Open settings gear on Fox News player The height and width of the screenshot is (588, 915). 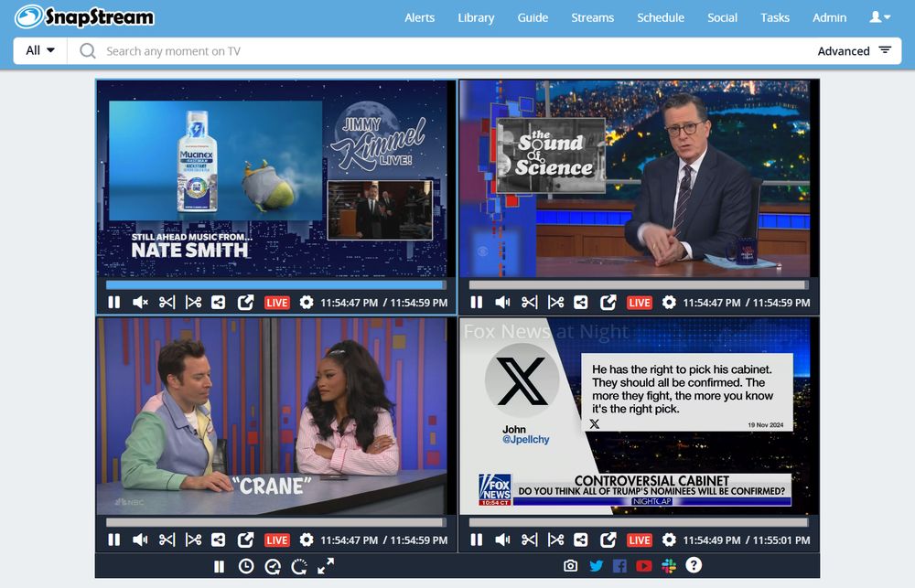coord(669,540)
